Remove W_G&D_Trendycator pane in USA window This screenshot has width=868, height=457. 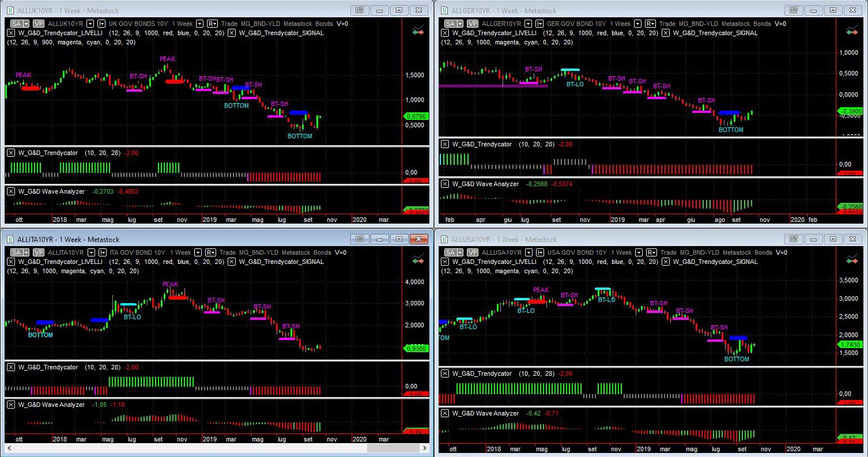click(x=445, y=373)
